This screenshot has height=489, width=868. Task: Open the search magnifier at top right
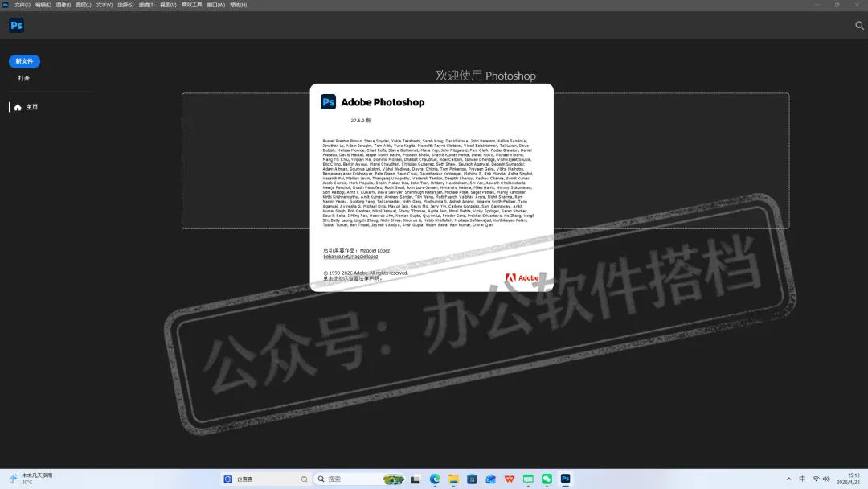[859, 26]
